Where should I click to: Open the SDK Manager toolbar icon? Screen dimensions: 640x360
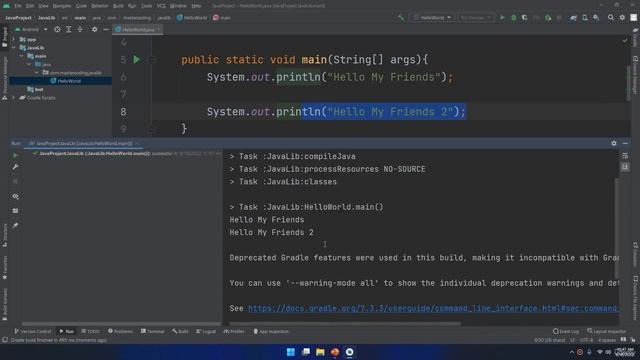[596, 18]
